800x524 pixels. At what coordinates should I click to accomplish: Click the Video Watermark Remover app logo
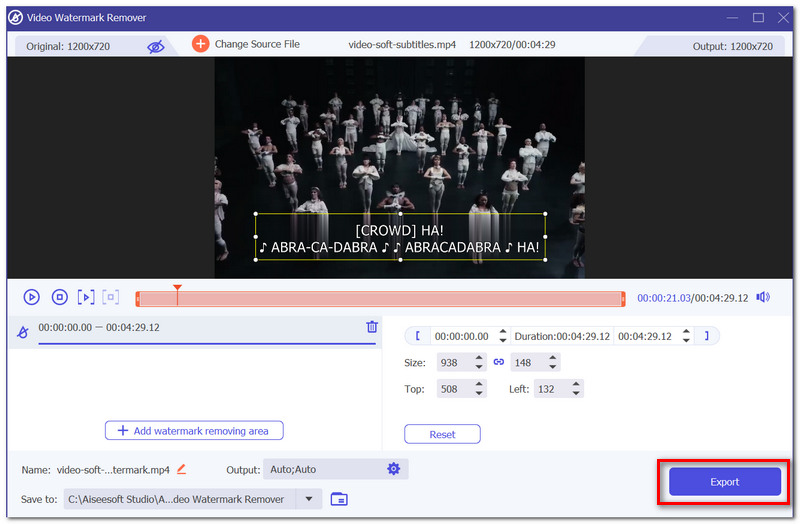[x=15, y=18]
